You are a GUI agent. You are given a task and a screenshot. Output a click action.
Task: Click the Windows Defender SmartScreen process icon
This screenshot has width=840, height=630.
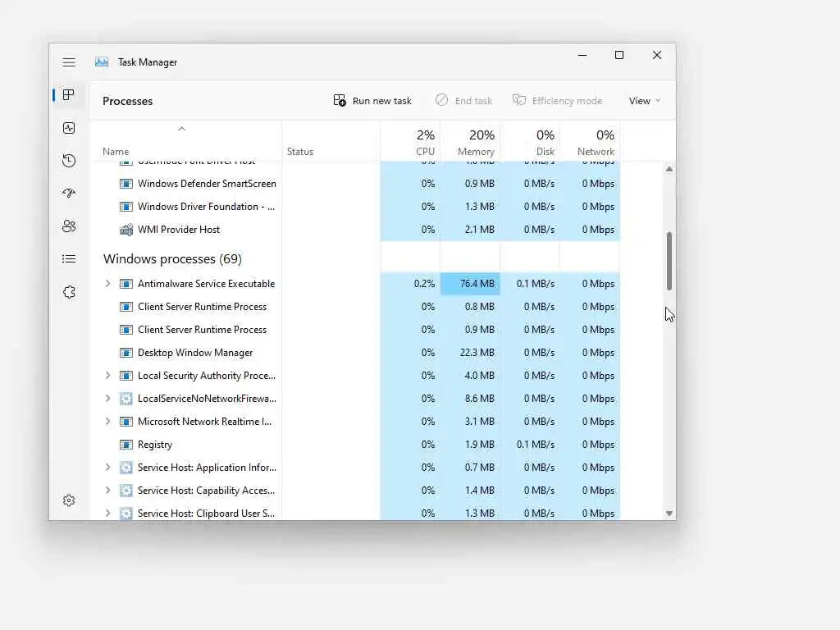coord(126,184)
